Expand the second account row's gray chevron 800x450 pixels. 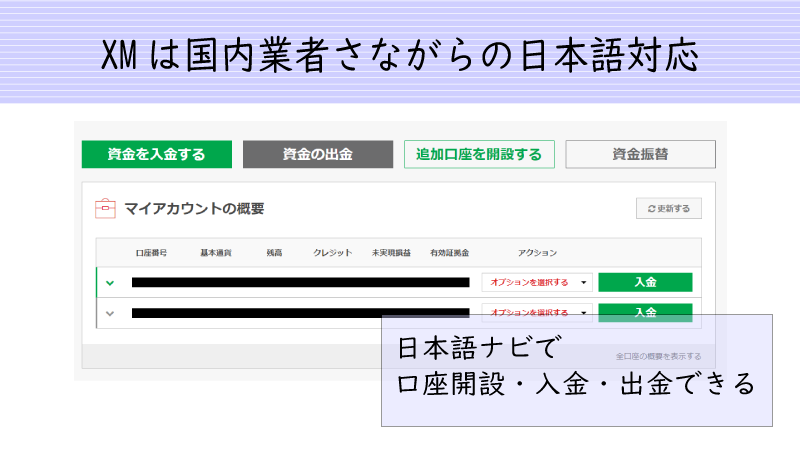tap(110, 313)
